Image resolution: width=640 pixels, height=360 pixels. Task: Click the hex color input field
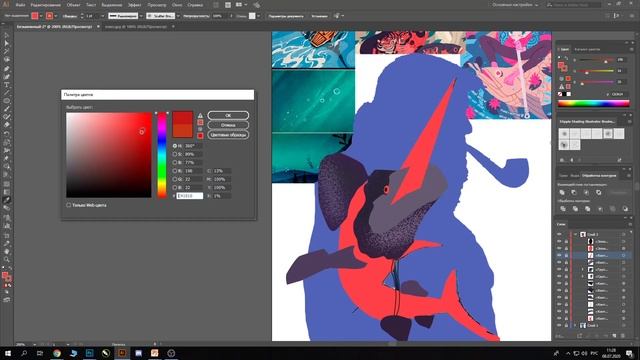[x=190, y=196]
